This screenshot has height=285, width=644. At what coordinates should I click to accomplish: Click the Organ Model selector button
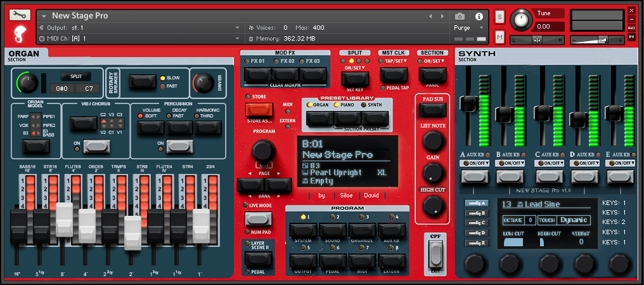pyautogui.click(x=36, y=146)
